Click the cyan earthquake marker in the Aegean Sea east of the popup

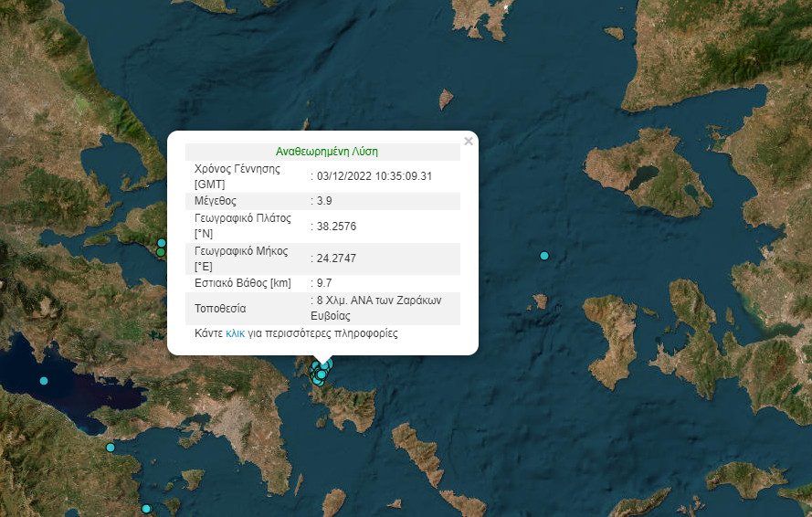(544, 256)
